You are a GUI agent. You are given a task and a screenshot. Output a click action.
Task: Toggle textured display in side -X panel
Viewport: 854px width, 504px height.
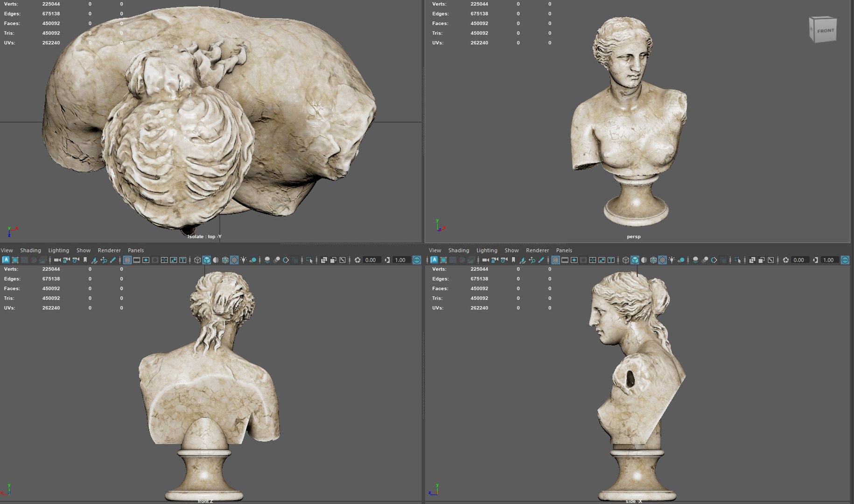click(663, 260)
